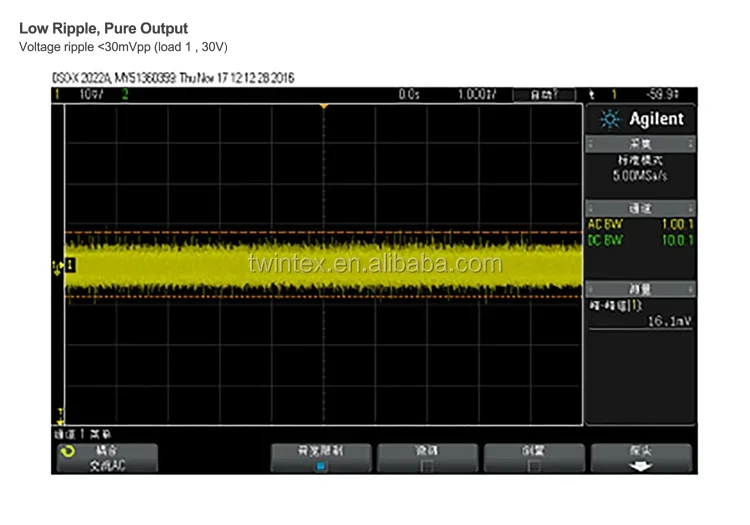The height and width of the screenshot is (525, 750).
Task: Expand the channels panel header
Action: tap(640, 209)
